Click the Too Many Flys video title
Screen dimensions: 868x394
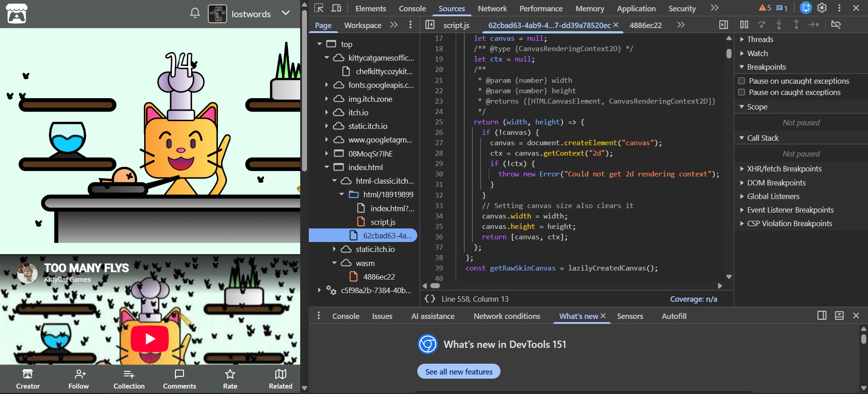click(86, 268)
